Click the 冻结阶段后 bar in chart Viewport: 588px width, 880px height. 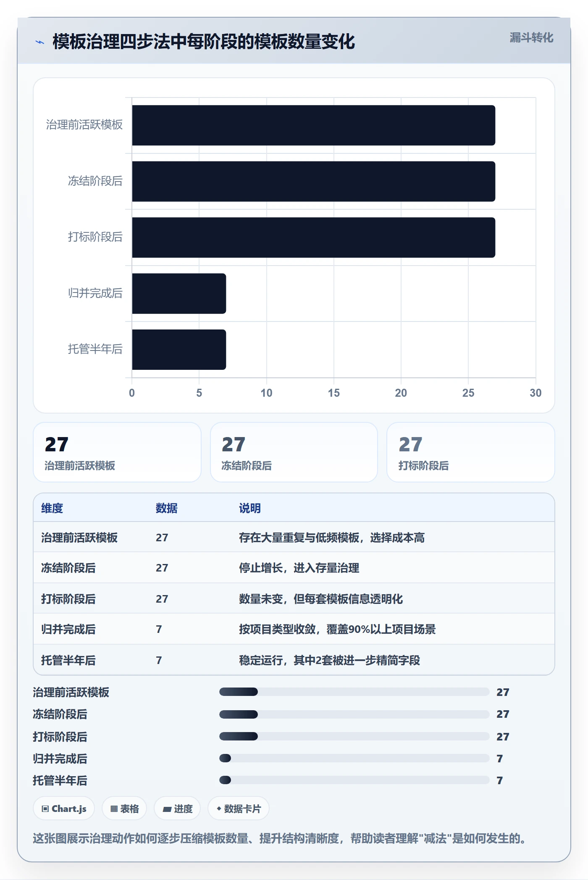coord(313,182)
